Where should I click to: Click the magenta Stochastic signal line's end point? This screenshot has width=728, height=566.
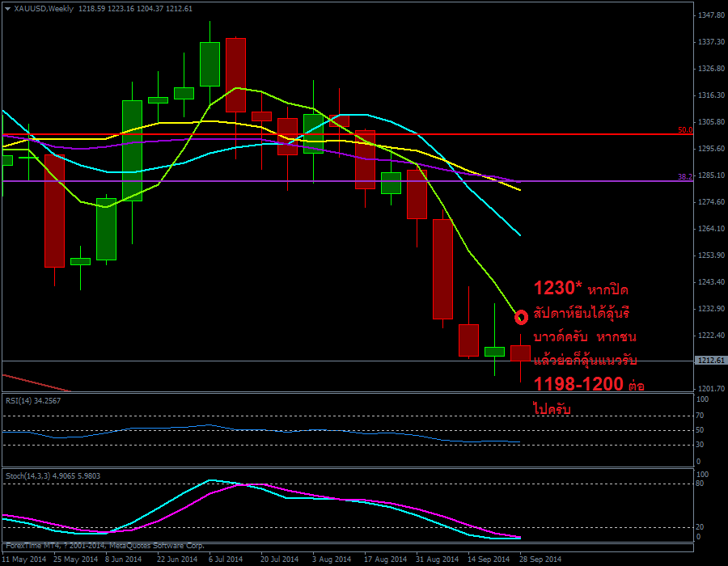(x=519, y=537)
